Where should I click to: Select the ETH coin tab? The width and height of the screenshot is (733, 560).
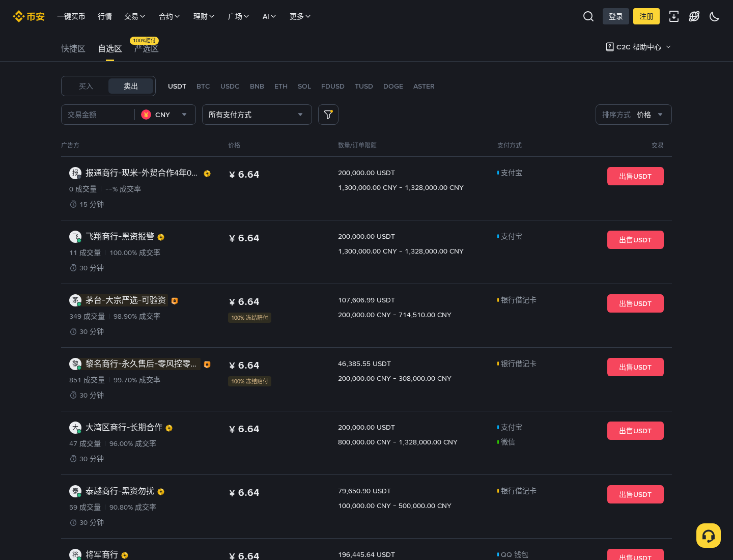click(281, 86)
